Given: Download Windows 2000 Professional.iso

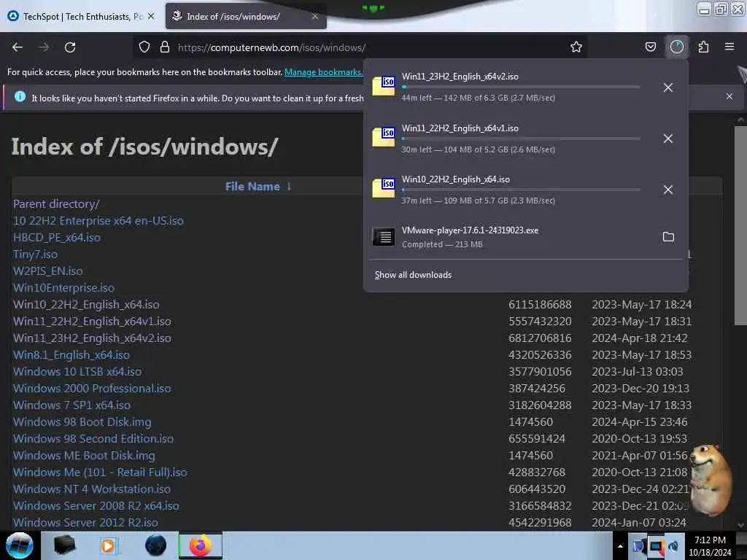Looking at the screenshot, I should [x=92, y=388].
